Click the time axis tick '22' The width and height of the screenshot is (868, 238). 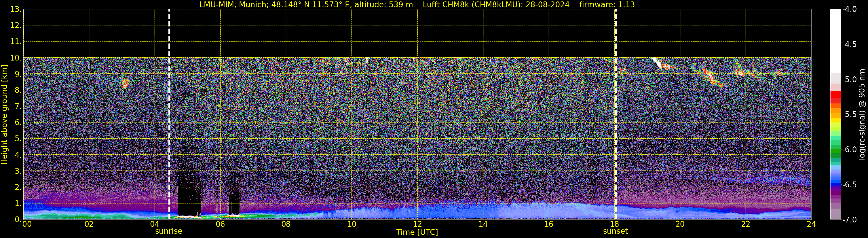[x=746, y=224]
